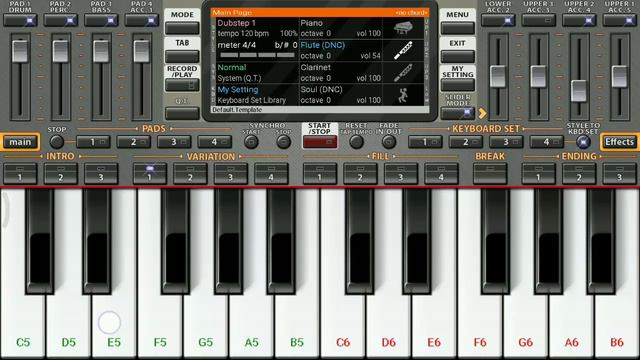The width and height of the screenshot is (640, 360).
Task: Click the RESET tap tempo button
Action: [x=356, y=142]
